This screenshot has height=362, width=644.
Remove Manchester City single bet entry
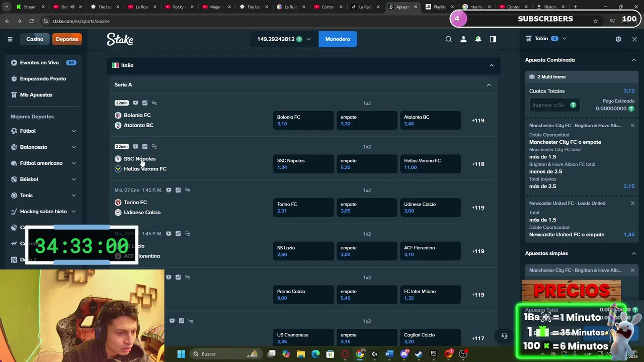tap(632, 270)
